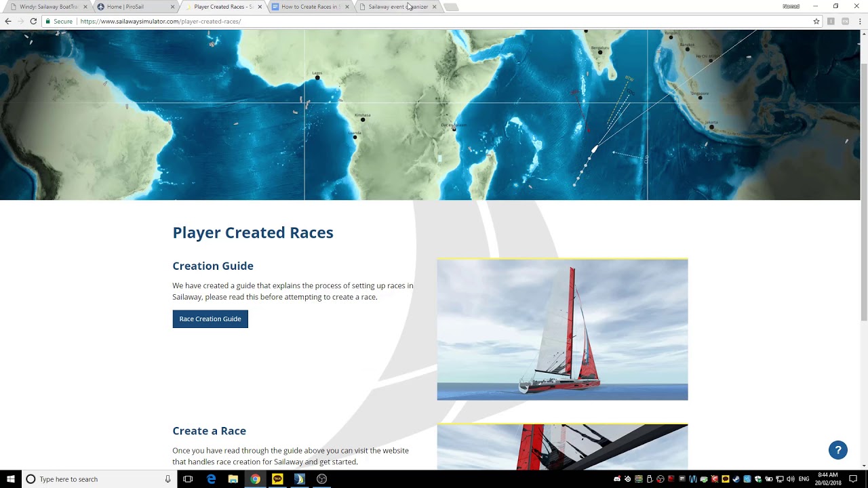Click the Windows Defender shield tray icon
868x488 pixels.
pyautogui.click(x=758, y=479)
